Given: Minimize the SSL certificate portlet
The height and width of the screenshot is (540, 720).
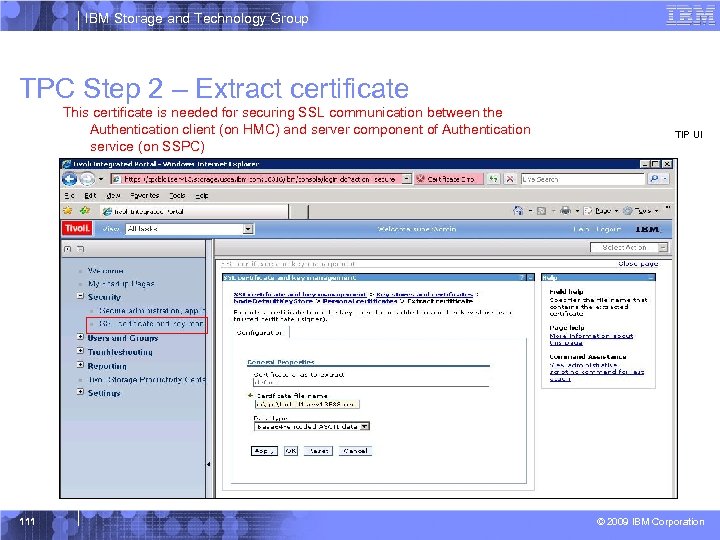Looking at the screenshot, I should [530, 277].
